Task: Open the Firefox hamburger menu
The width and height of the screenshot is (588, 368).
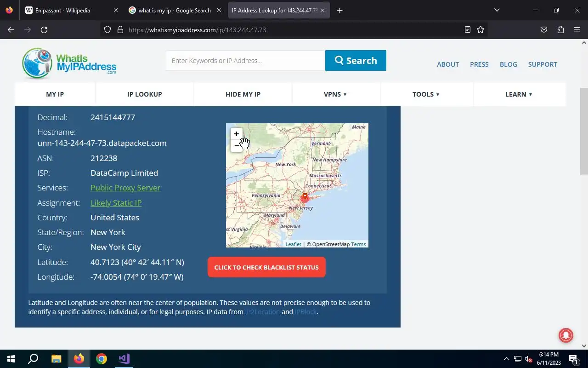Action: click(x=577, y=29)
